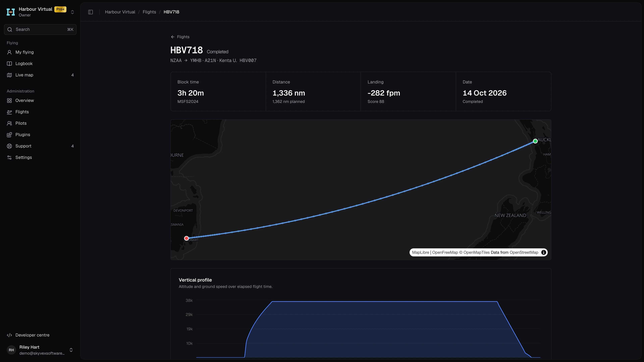
Task: Focus the Search input field
Action: [40, 29]
